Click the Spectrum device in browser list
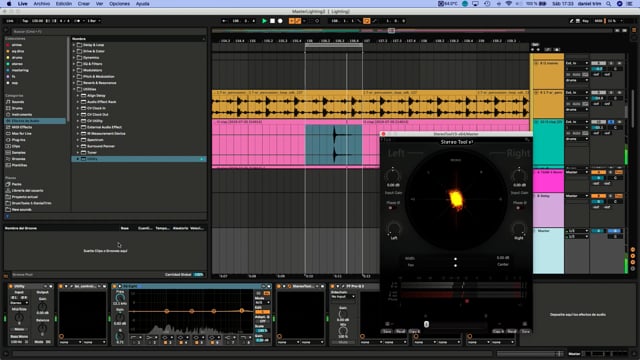640x360 pixels. (x=95, y=140)
